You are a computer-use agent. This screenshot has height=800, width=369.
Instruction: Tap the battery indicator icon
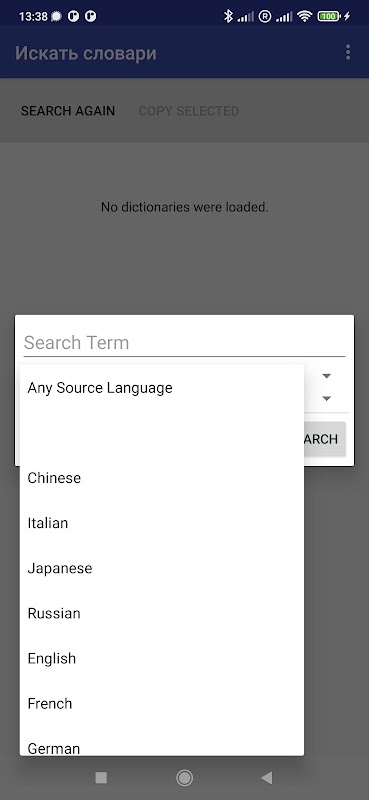[330, 16]
